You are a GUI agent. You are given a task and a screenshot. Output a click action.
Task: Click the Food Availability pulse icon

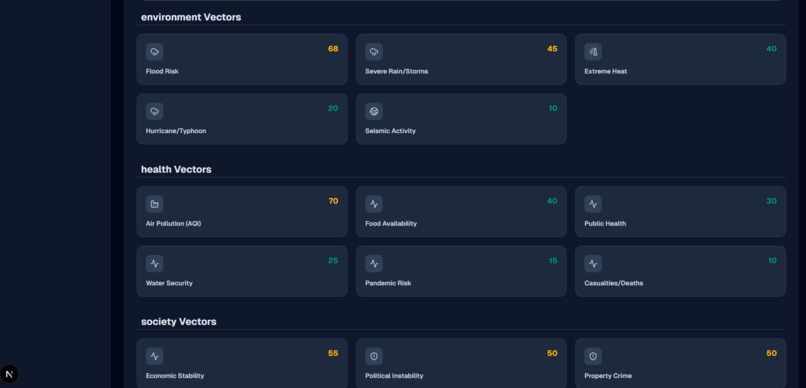tap(374, 204)
